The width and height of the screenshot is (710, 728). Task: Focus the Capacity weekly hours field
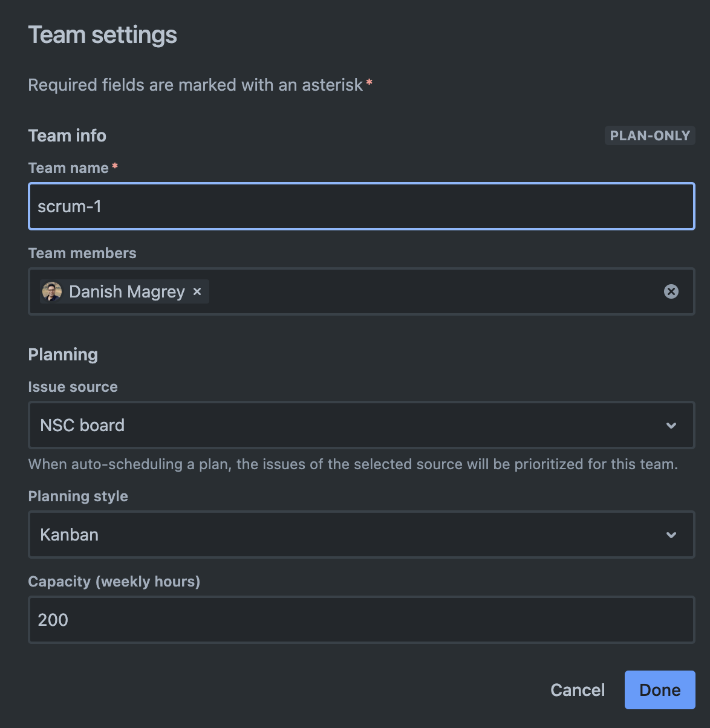point(361,620)
